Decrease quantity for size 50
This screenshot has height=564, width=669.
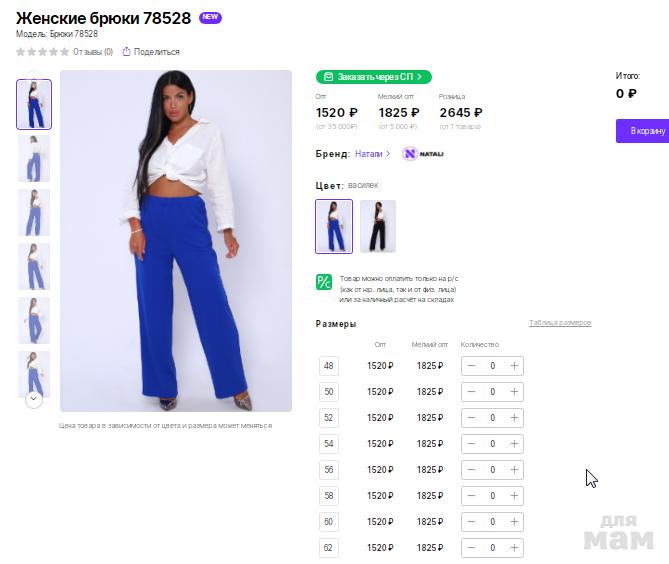[x=471, y=392]
